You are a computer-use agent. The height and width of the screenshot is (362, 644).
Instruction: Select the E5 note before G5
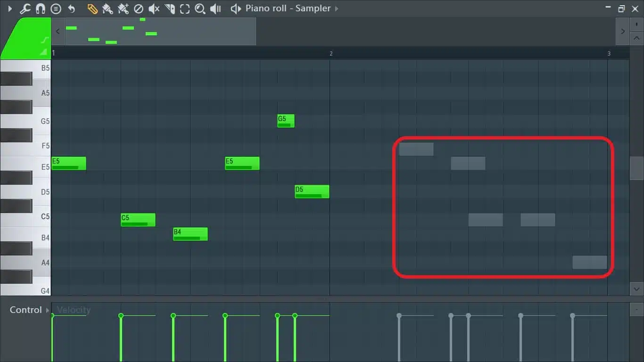click(242, 163)
